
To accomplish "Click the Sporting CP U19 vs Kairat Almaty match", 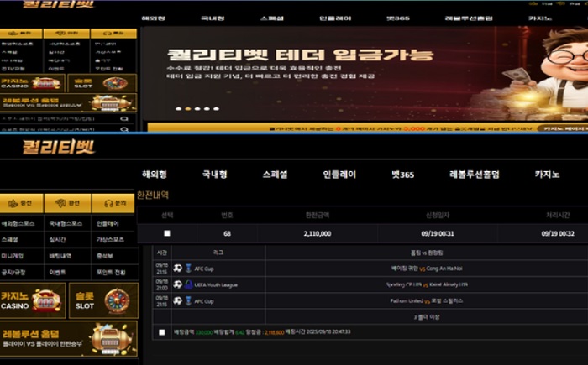I will click(427, 284).
